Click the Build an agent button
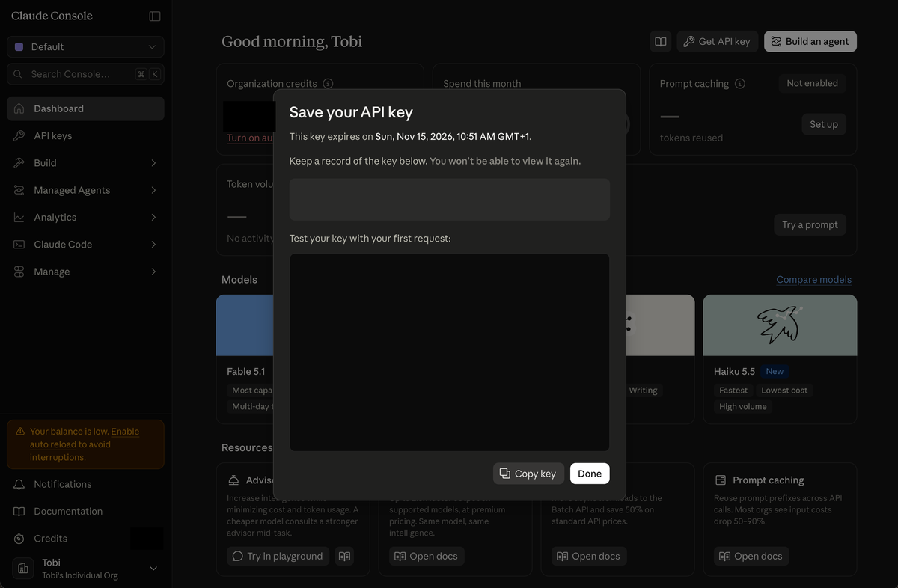Screen dimensions: 898x588 (810, 41)
